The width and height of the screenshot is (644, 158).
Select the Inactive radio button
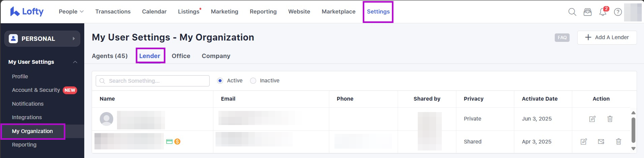tap(253, 81)
